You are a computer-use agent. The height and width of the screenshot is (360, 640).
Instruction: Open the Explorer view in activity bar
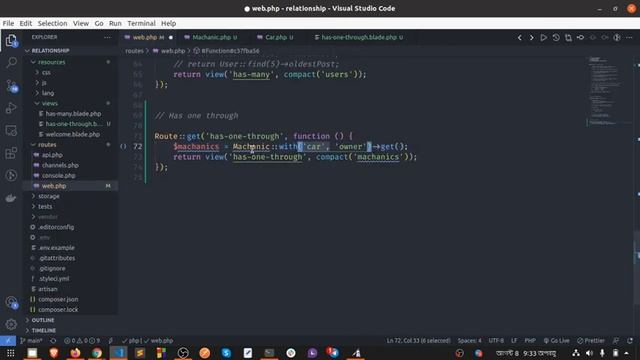[x=11, y=40]
